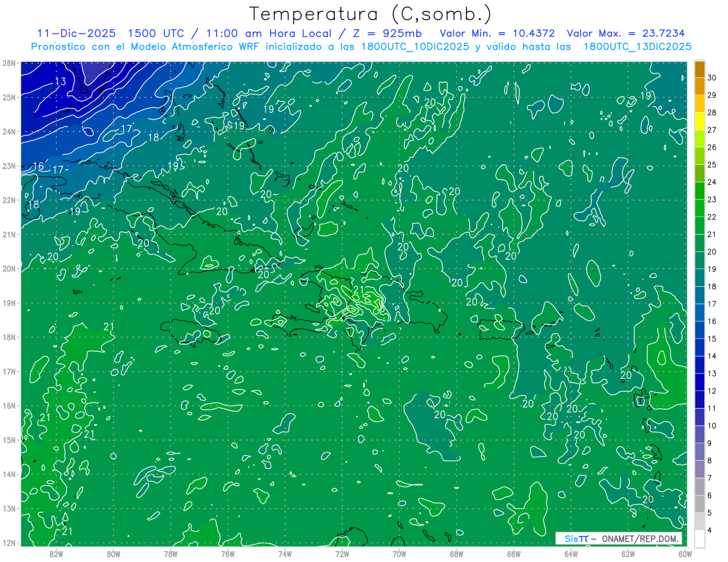Viewport: 728px width, 562px height.
Task: Click the '66W' longitude axis label
Action: click(514, 554)
